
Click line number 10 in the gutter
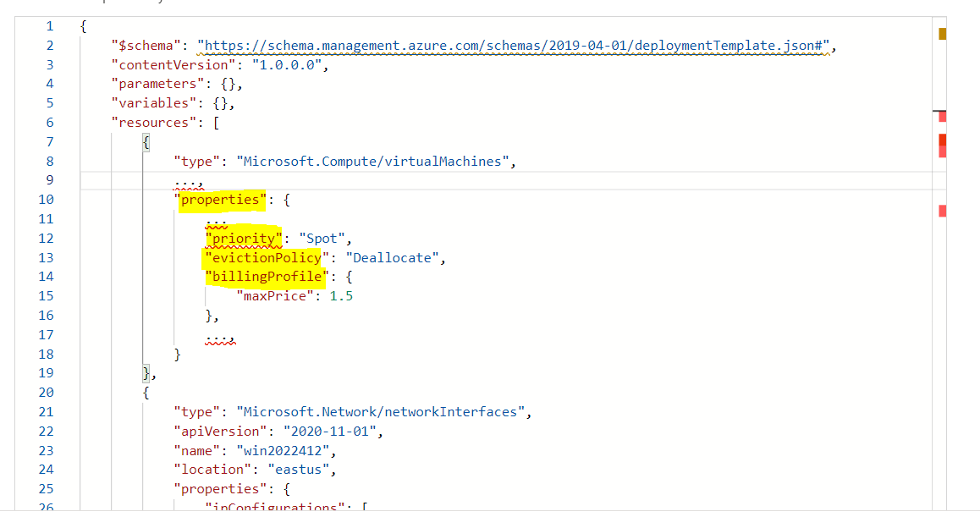46,200
